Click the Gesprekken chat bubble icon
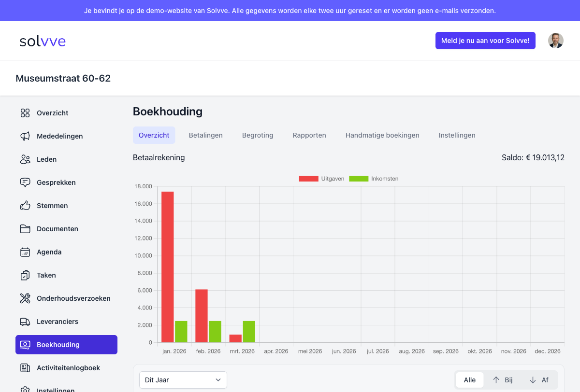Image resolution: width=580 pixels, height=392 pixels. pyautogui.click(x=25, y=182)
